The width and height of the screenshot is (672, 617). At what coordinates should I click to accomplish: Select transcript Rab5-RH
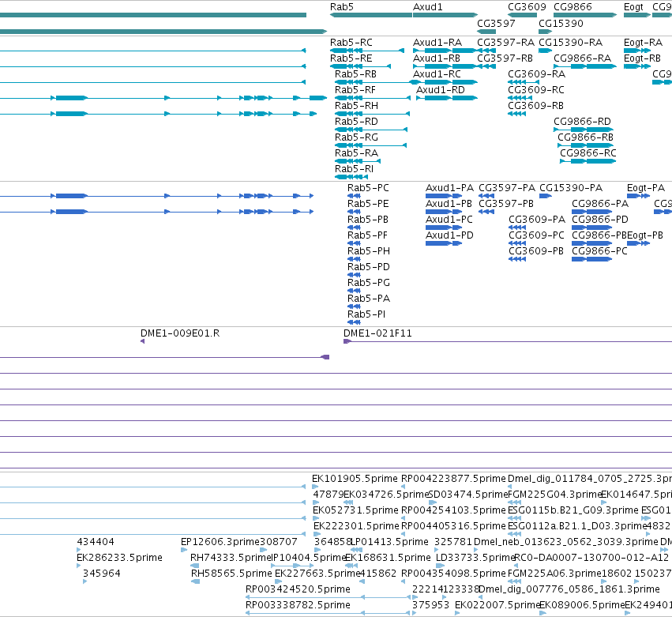pos(356,107)
